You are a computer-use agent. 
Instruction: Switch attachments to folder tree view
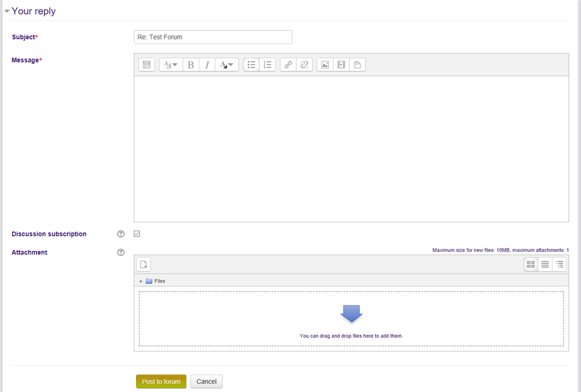[x=560, y=264]
